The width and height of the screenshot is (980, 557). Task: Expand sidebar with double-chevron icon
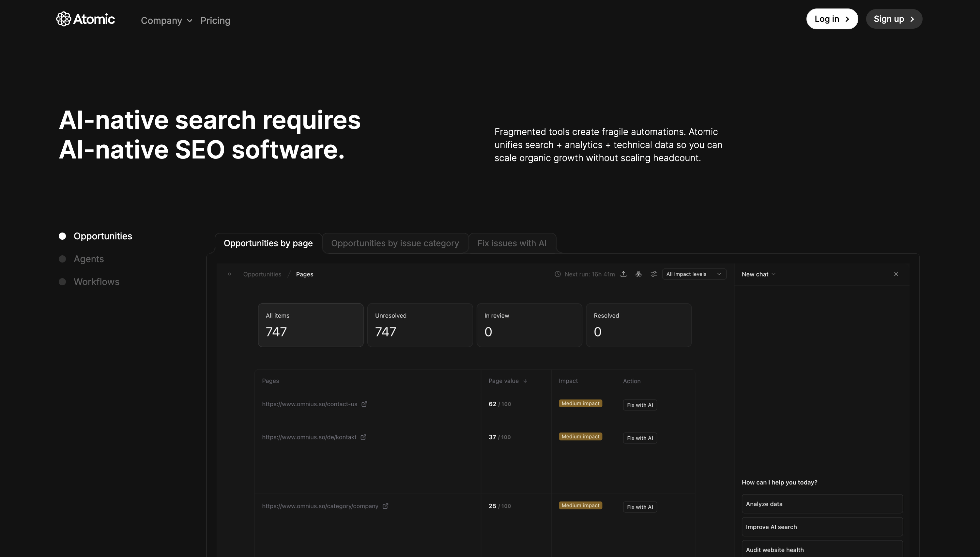[x=229, y=274]
